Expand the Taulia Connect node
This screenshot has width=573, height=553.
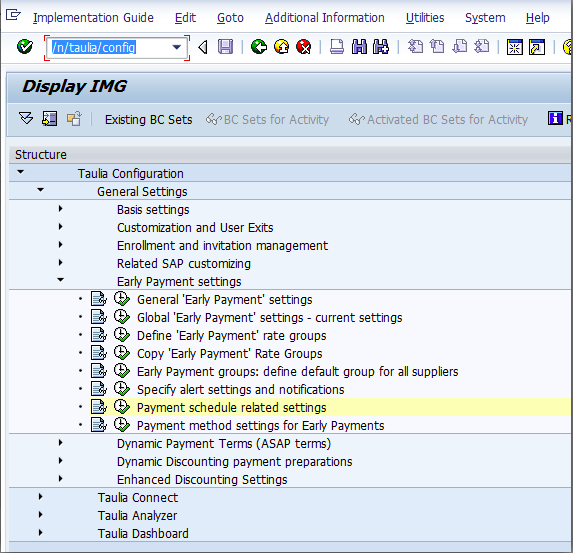click(41, 496)
